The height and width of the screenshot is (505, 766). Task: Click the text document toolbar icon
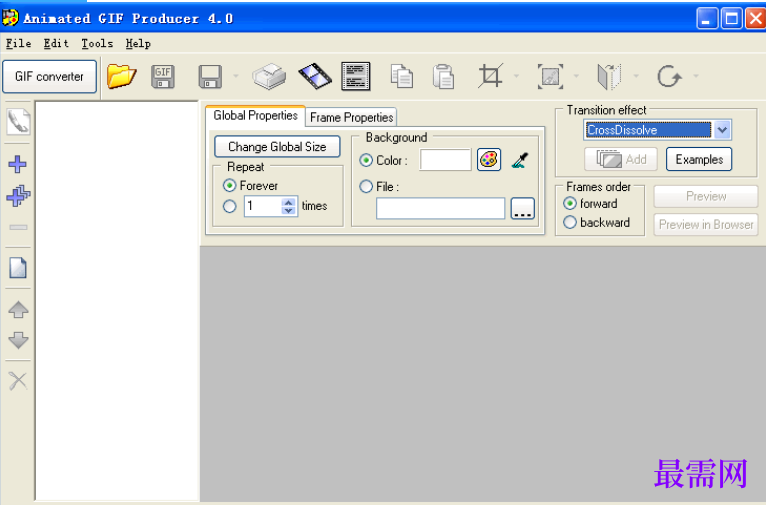pos(356,76)
